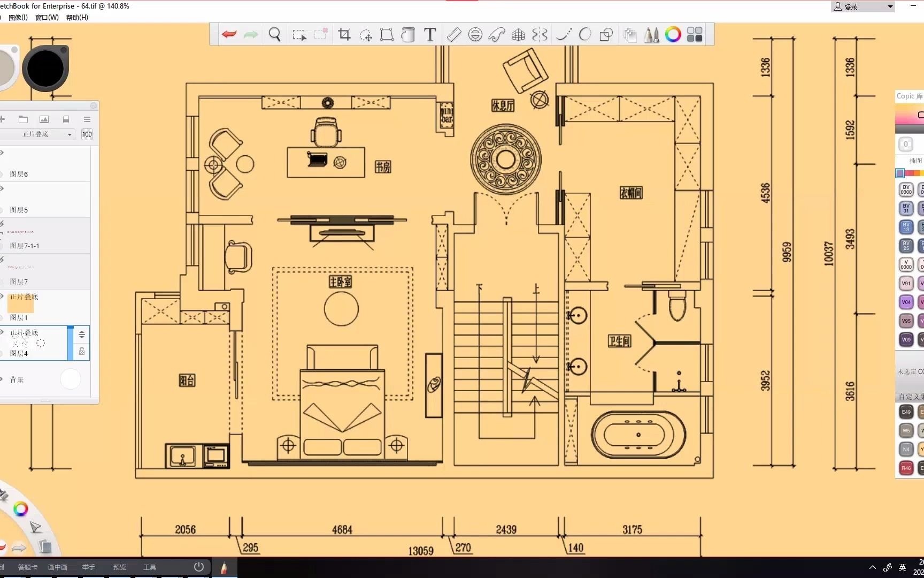924x578 pixels.
Task: Select the Ellipse guide tool
Action: point(475,35)
